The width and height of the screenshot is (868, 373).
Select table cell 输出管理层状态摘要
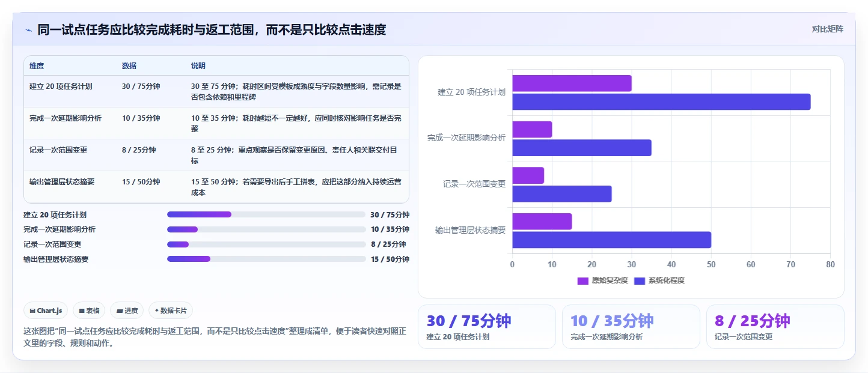[x=62, y=182]
